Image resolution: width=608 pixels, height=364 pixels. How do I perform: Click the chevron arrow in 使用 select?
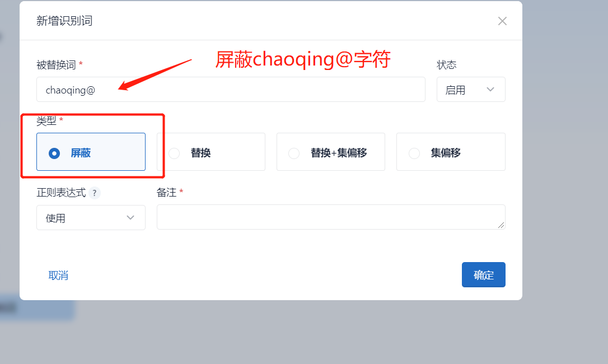pyautogui.click(x=130, y=218)
